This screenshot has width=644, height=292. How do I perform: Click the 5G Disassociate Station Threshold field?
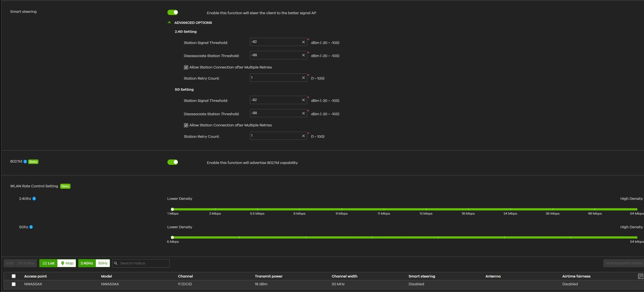275,113
